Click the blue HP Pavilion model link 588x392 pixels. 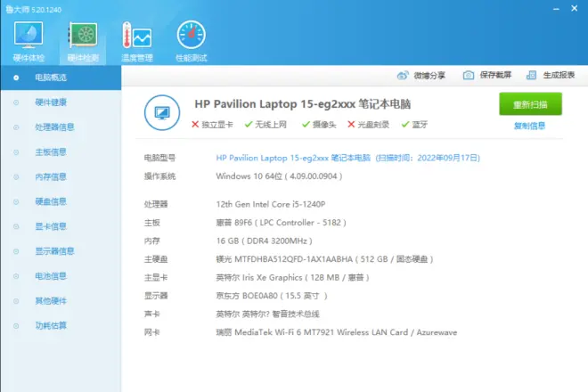tap(347, 158)
